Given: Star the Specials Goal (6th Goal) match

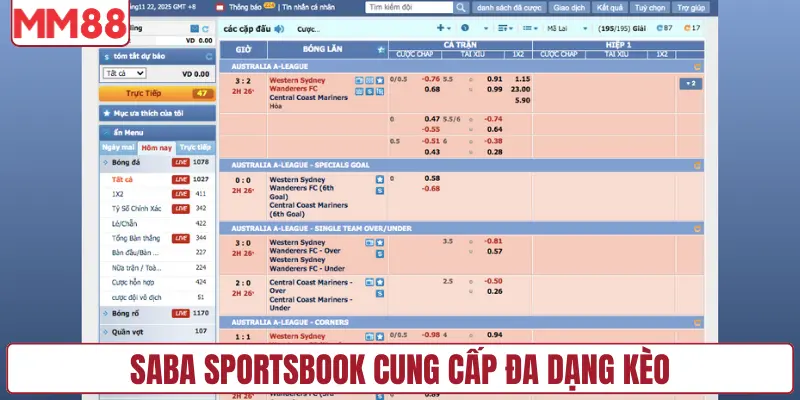Looking at the screenshot, I should click(380, 180).
